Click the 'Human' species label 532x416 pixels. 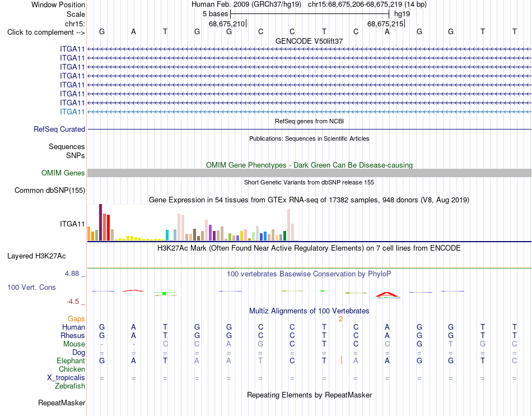(73, 327)
